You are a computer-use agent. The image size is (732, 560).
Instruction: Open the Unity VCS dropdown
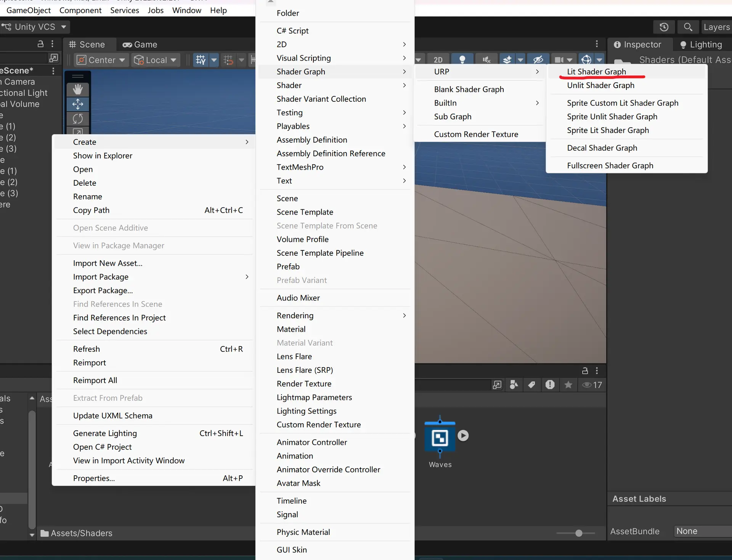[34, 27]
